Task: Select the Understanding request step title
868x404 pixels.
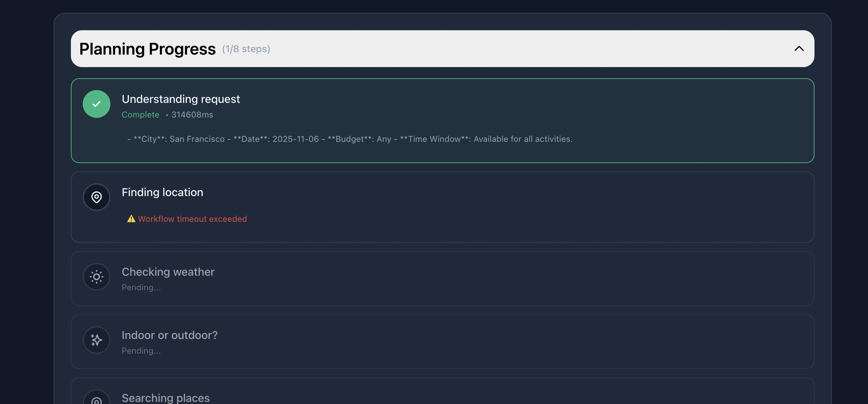Action: (181, 99)
